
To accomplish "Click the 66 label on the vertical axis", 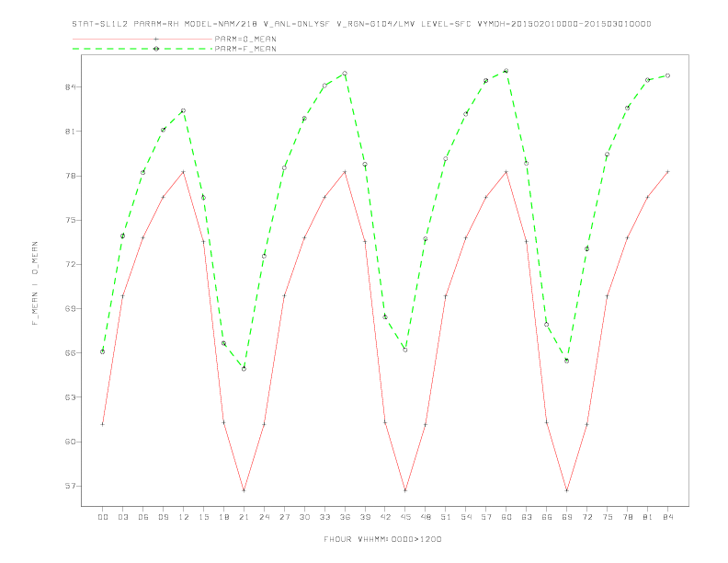I will (x=70, y=353).
